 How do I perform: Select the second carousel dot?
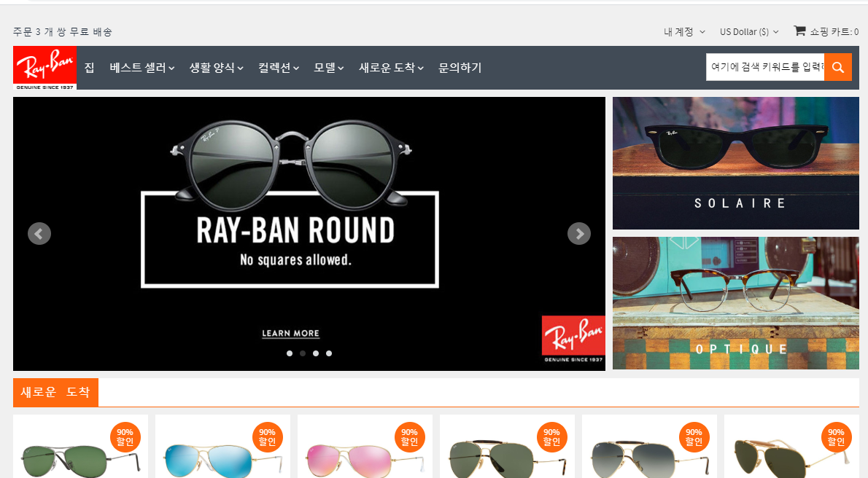(303, 353)
